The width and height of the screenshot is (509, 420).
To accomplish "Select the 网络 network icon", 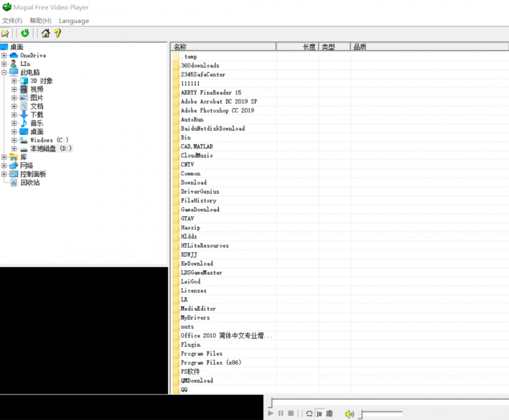I will coord(13,166).
